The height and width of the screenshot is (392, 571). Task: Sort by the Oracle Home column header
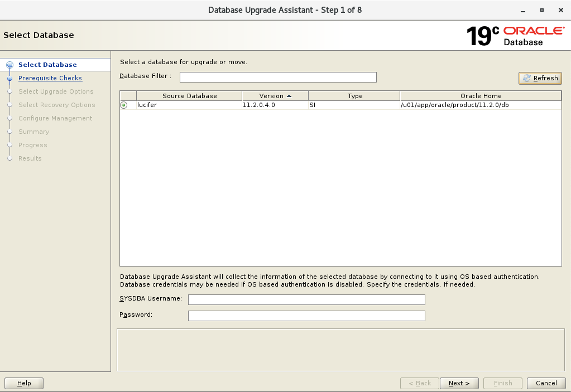click(481, 96)
